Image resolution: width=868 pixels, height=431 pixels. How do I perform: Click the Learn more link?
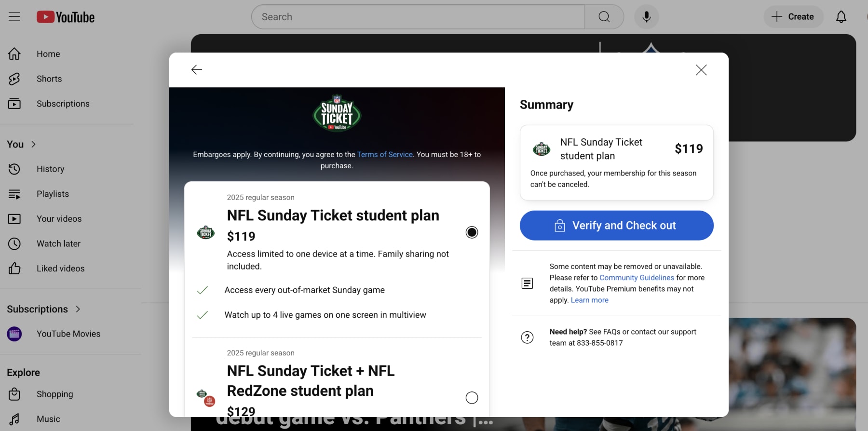[590, 300]
